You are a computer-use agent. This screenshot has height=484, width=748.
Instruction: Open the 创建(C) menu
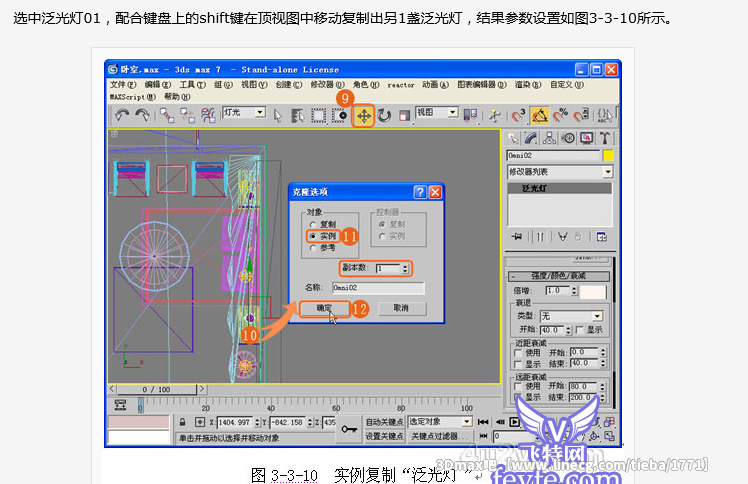click(x=289, y=84)
